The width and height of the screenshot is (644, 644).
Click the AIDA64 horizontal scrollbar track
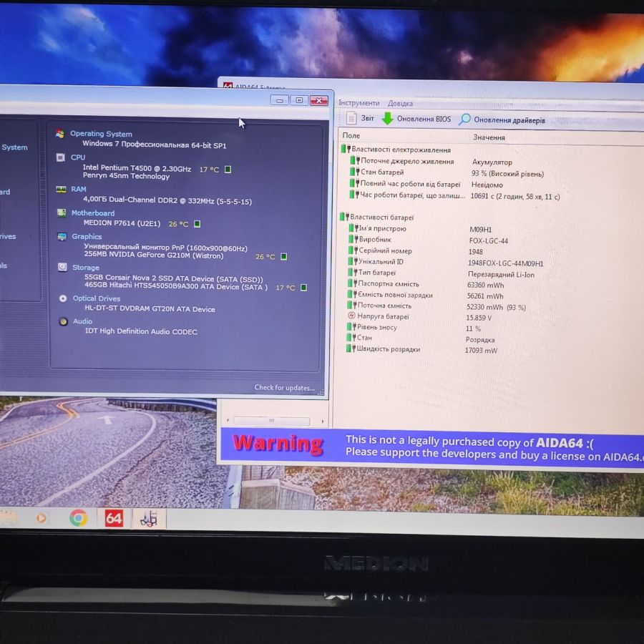point(271,421)
